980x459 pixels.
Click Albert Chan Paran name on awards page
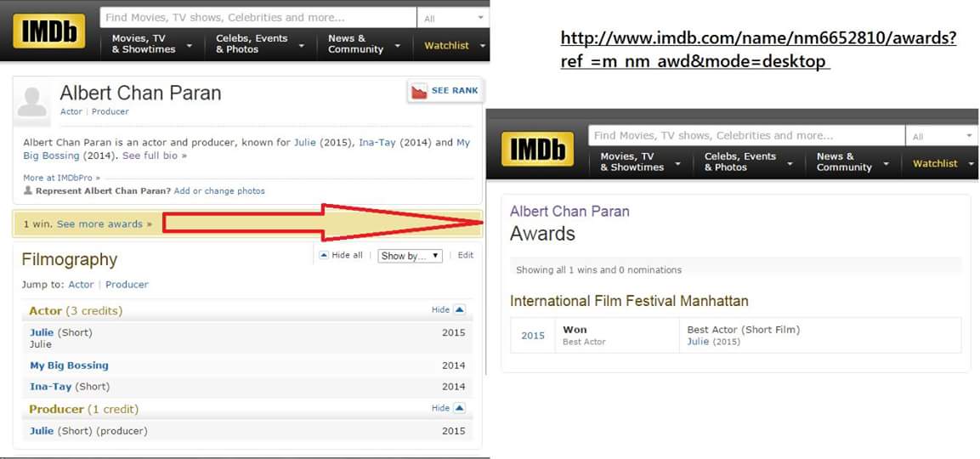click(570, 212)
